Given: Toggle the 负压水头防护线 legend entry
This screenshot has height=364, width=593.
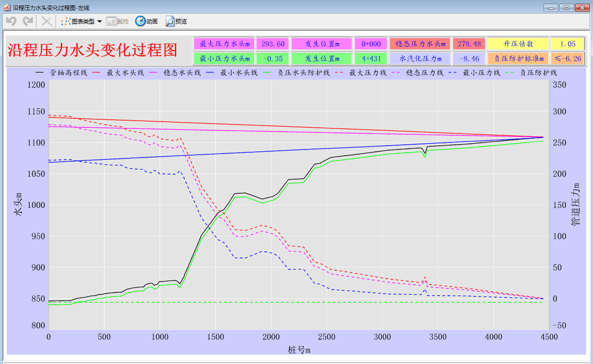Looking at the screenshot, I should click(x=297, y=73).
